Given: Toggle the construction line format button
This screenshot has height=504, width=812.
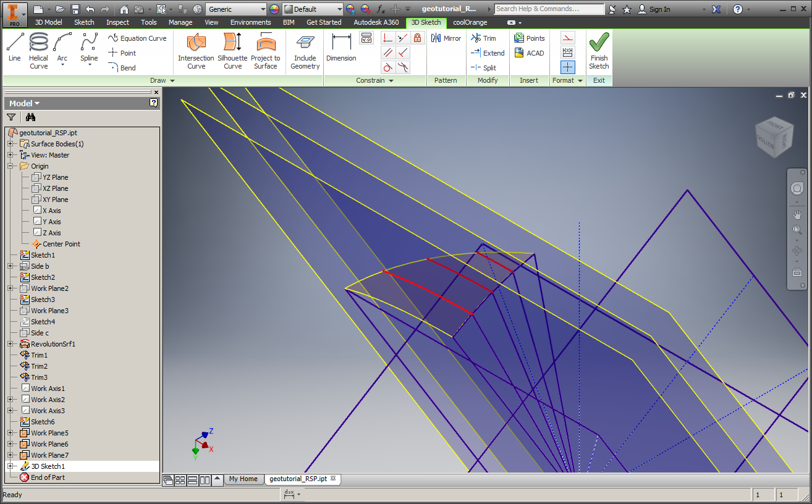Looking at the screenshot, I should (x=568, y=38).
